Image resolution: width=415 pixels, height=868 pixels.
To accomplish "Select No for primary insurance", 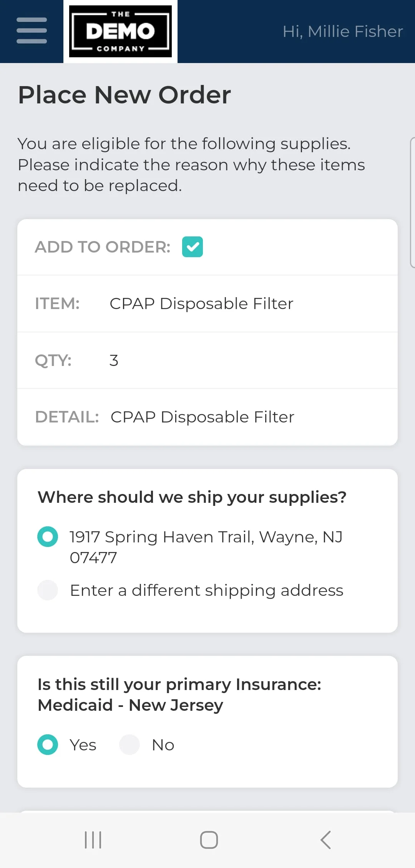I will tap(129, 745).
